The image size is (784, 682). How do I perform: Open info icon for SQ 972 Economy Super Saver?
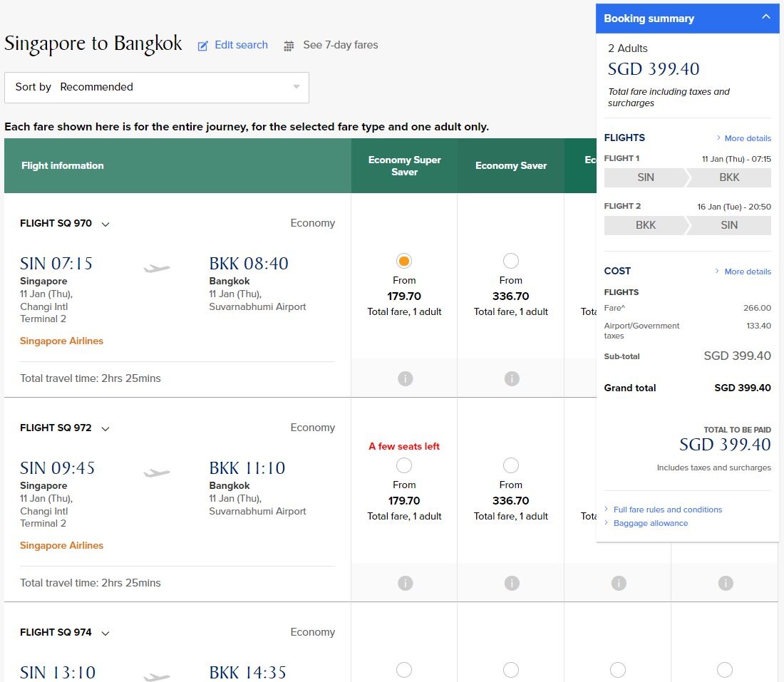point(405,583)
